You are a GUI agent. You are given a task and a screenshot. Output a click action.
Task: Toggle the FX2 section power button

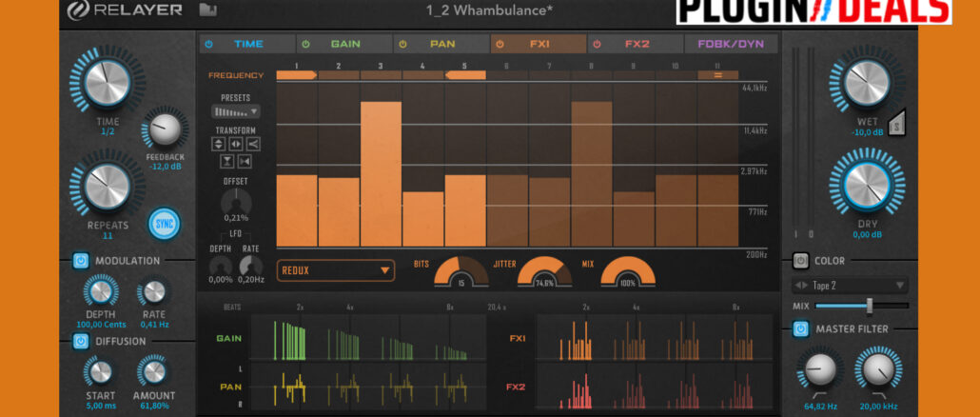(x=597, y=44)
